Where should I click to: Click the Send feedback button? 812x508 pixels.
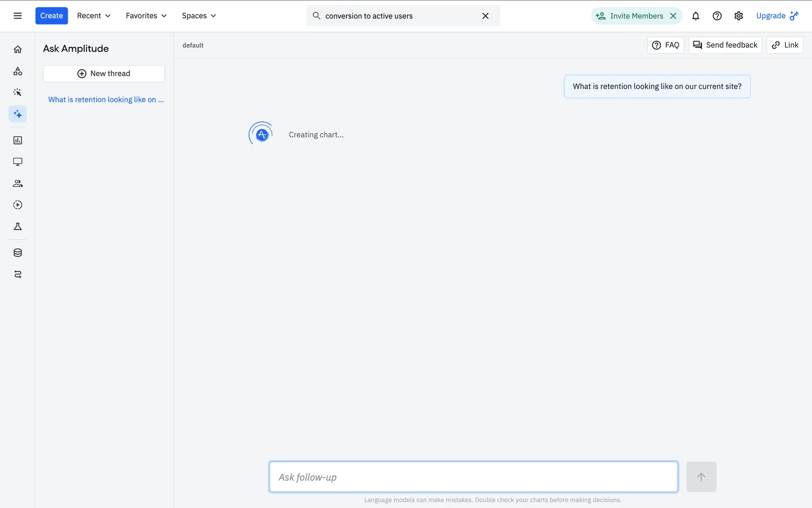pyautogui.click(x=725, y=45)
